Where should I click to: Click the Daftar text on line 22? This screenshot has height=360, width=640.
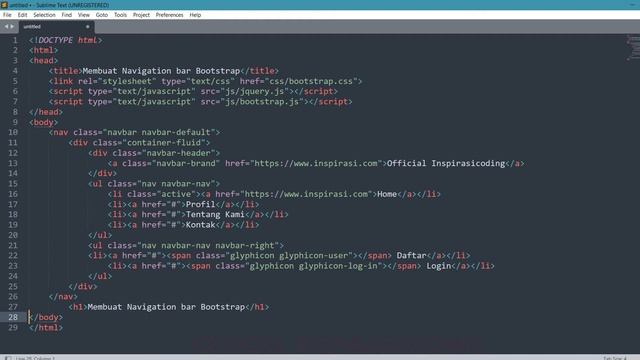411,256
